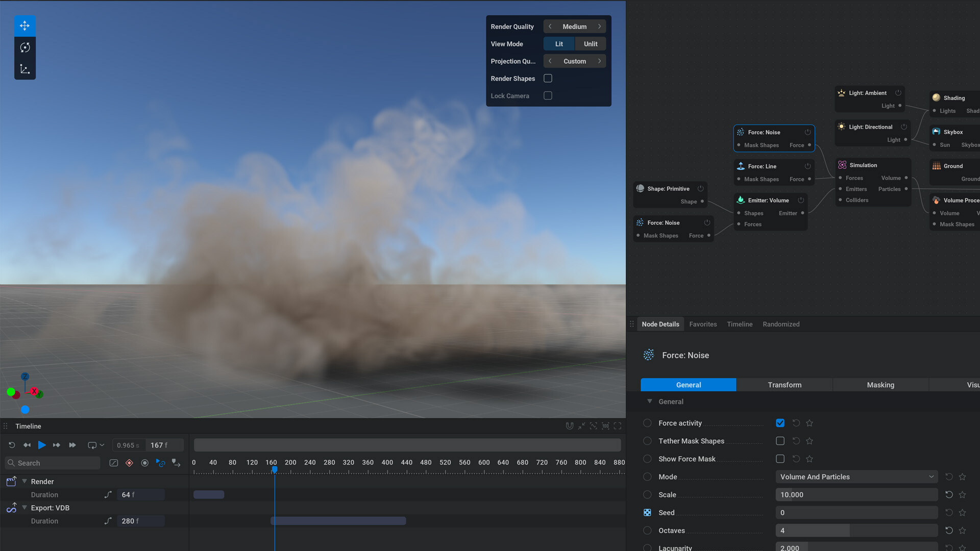Favorite the Force activity parameter star
Screen dimensions: 980x551
point(810,423)
